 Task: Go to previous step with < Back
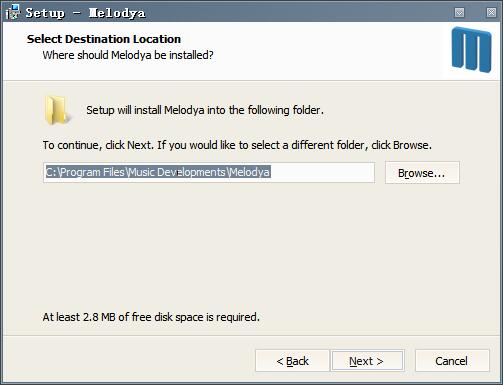[x=292, y=361]
